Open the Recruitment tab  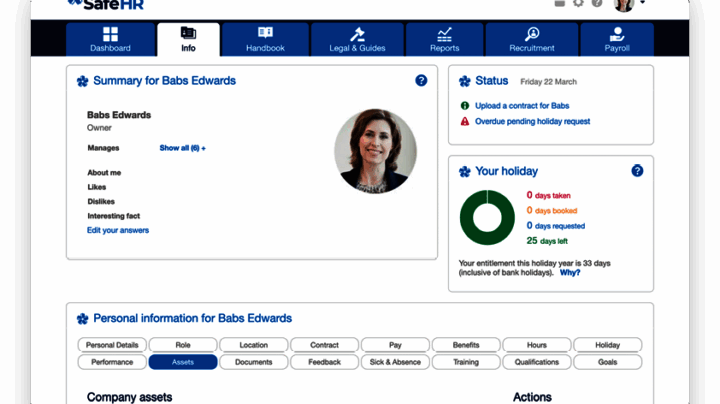(532, 39)
